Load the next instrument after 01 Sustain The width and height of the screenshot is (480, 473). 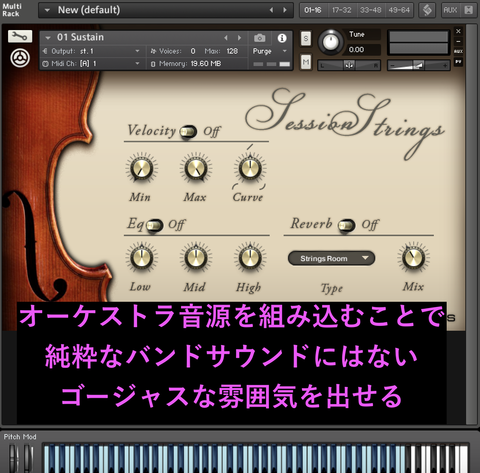pyautogui.click(x=239, y=38)
